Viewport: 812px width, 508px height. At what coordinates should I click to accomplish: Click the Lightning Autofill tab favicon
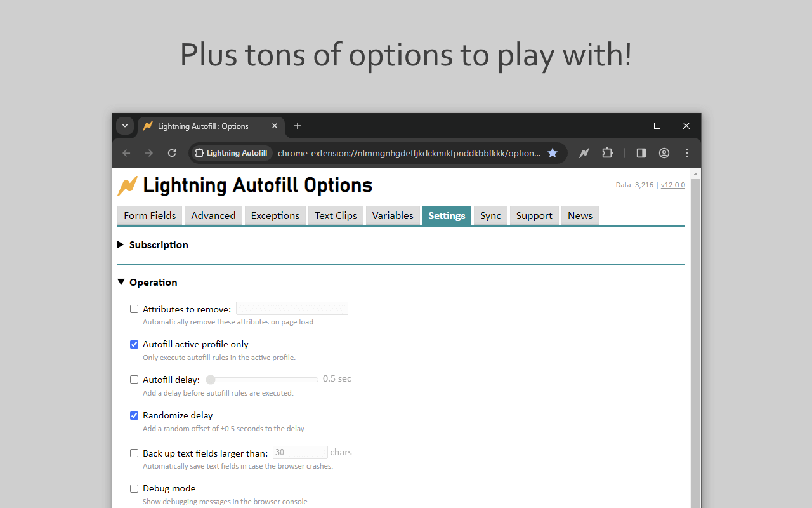coord(148,126)
